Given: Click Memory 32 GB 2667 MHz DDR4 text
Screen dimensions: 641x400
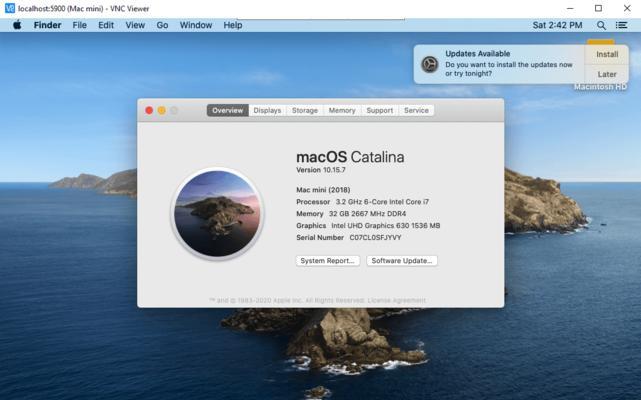Looking at the screenshot, I should pos(351,213).
